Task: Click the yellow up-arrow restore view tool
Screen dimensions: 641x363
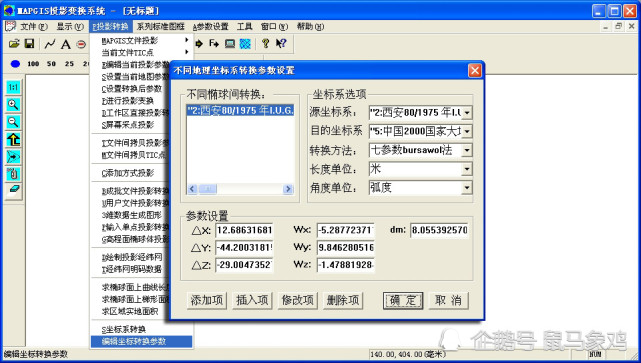Action: (x=13, y=139)
